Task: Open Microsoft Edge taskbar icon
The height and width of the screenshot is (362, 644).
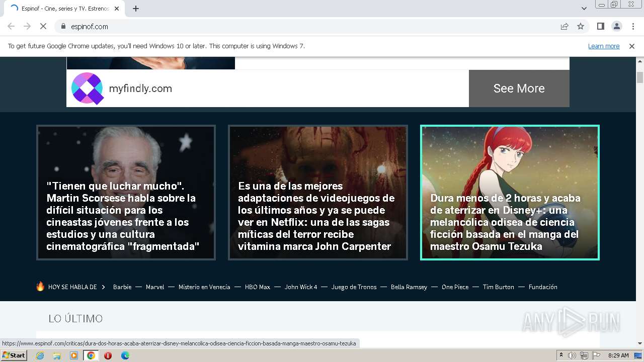Action: 125,355
